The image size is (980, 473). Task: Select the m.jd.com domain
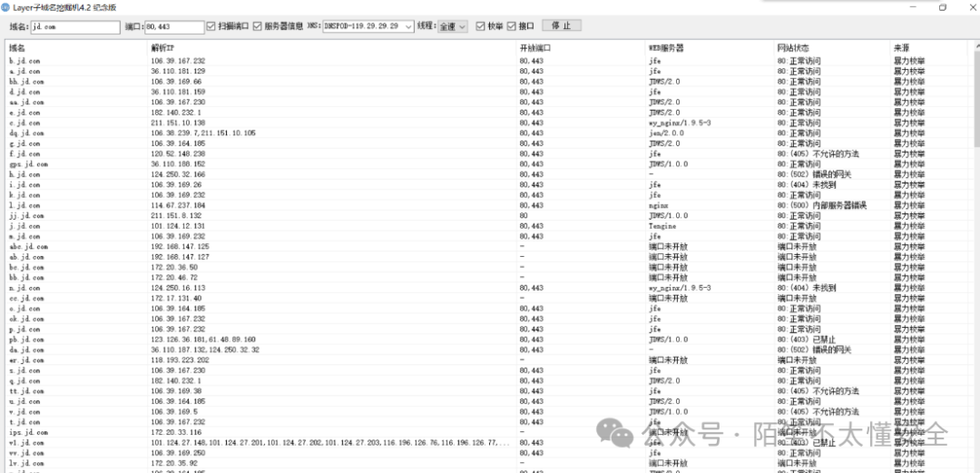click(x=25, y=236)
